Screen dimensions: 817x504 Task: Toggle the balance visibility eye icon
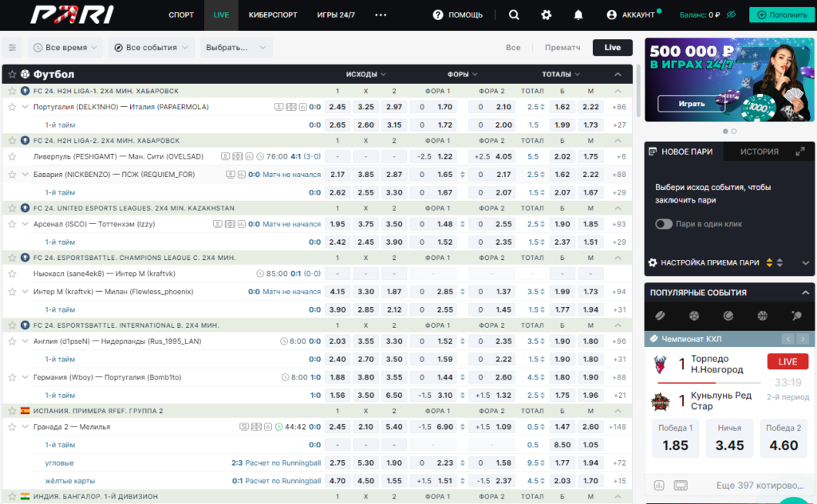coord(731,14)
